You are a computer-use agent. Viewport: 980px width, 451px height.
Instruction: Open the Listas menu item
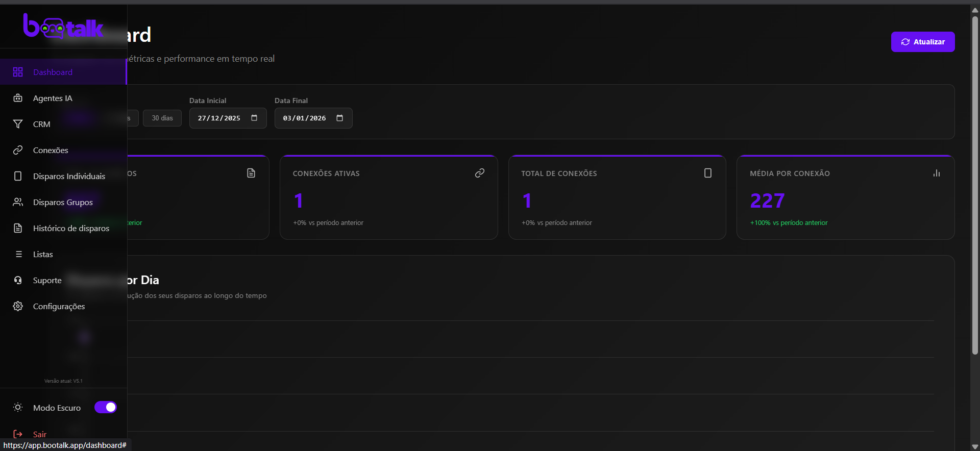(x=43, y=254)
